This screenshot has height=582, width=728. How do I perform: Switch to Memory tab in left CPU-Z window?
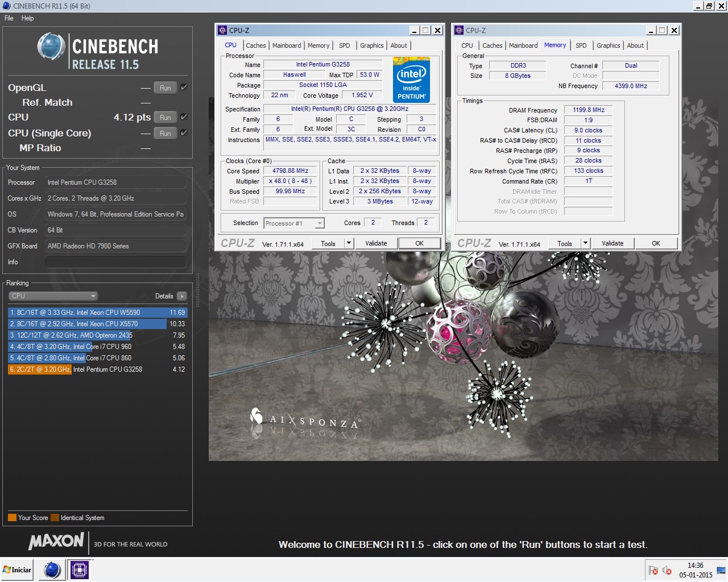coord(318,45)
